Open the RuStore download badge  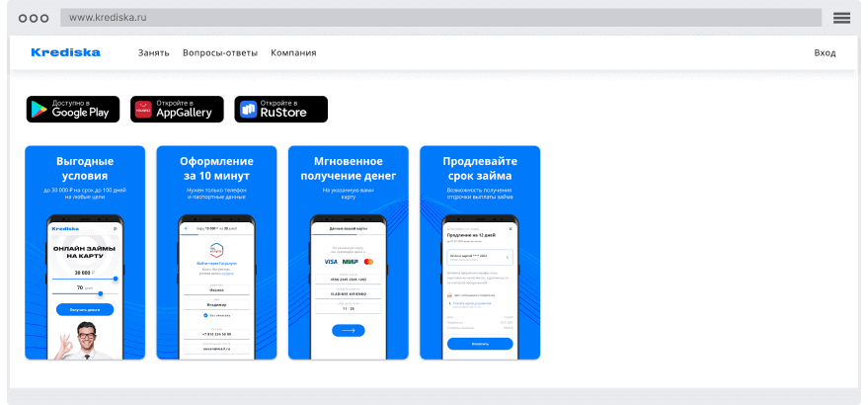pos(280,109)
